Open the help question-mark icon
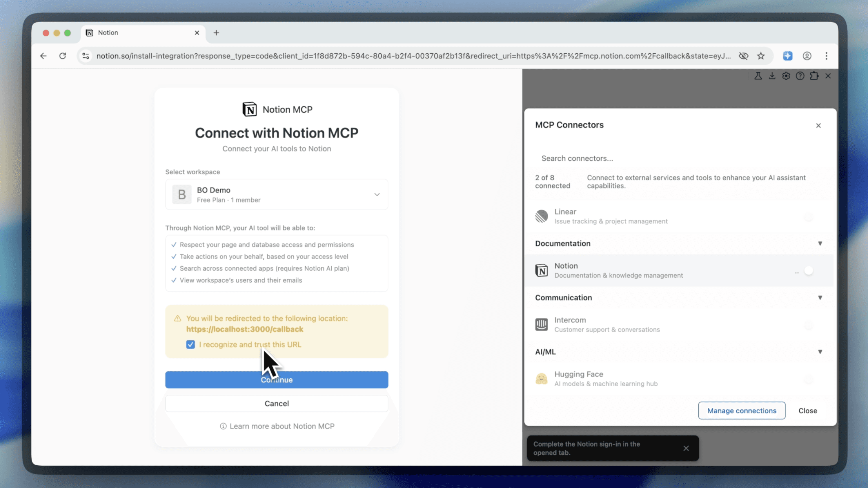This screenshot has height=488, width=868. [800, 76]
